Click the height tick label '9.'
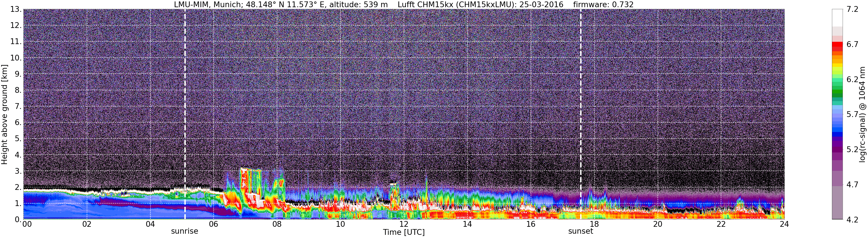Screen dimensions: 868x238 point(18,74)
